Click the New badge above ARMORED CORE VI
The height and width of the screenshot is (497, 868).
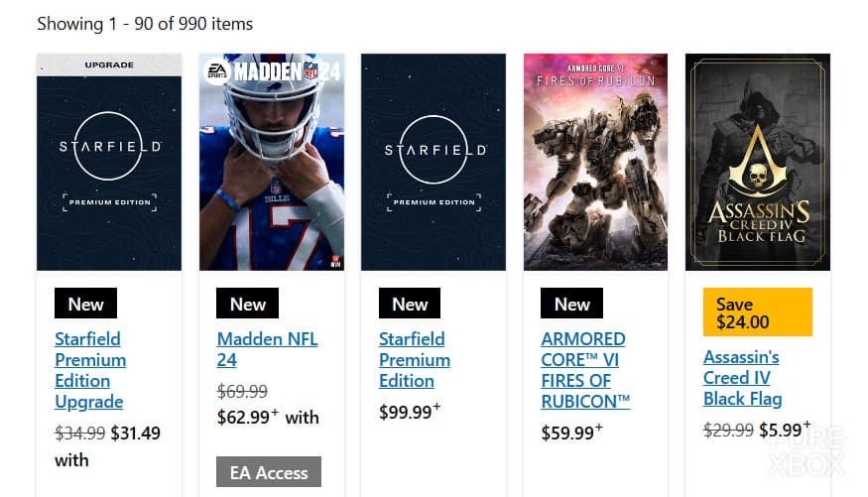[572, 305]
